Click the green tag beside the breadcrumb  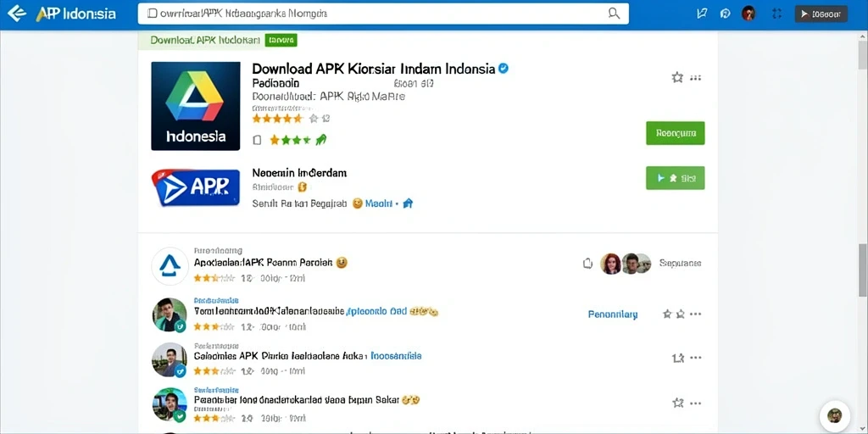[x=281, y=40]
